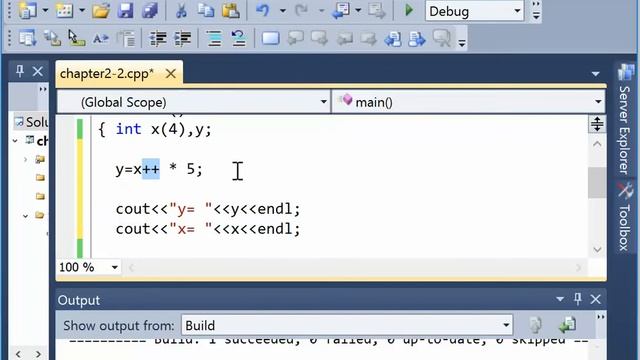Select the Solution node in Solution Explorer
Image resolution: width=640 pixels, height=360 pixels.
coord(31,122)
